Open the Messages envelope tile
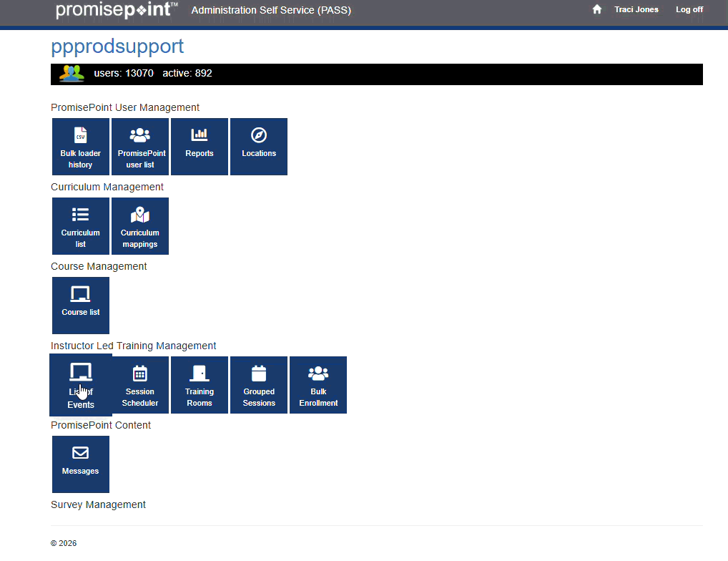This screenshot has width=728, height=561. click(x=81, y=464)
